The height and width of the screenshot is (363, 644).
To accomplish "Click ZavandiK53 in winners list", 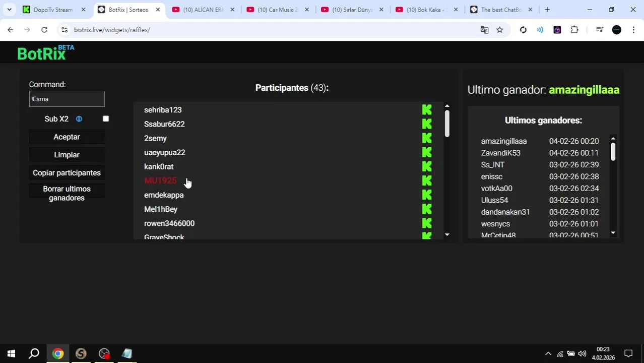I will tap(500, 153).
